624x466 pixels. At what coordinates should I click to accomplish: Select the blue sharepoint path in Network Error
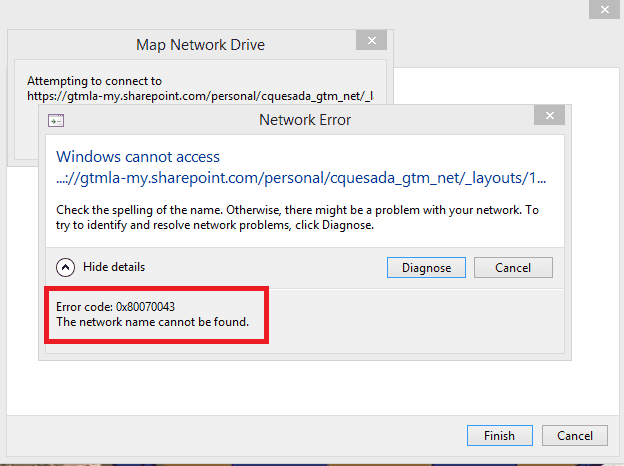tap(301, 178)
